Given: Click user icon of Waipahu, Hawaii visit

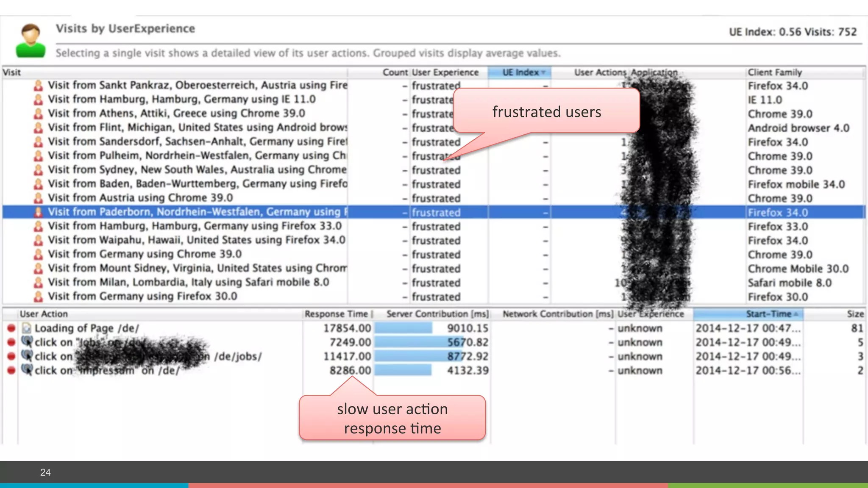Looking at the screenshot, I should coord(38,240).
